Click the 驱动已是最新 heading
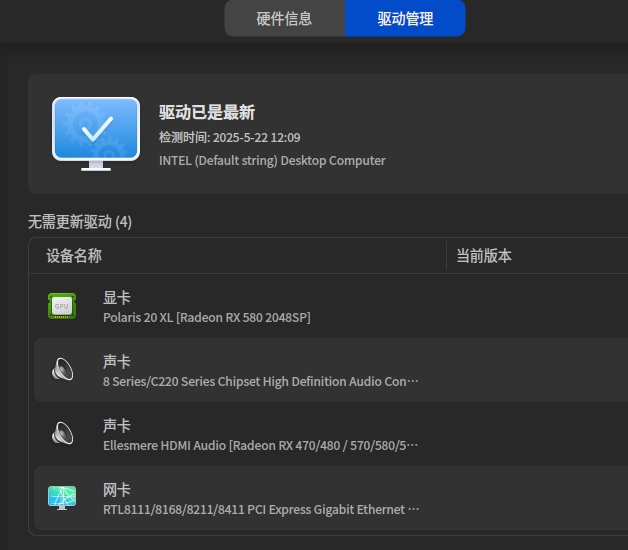This screenshot has width=628, height=550. pyautogui.click(x=207, y=112)
